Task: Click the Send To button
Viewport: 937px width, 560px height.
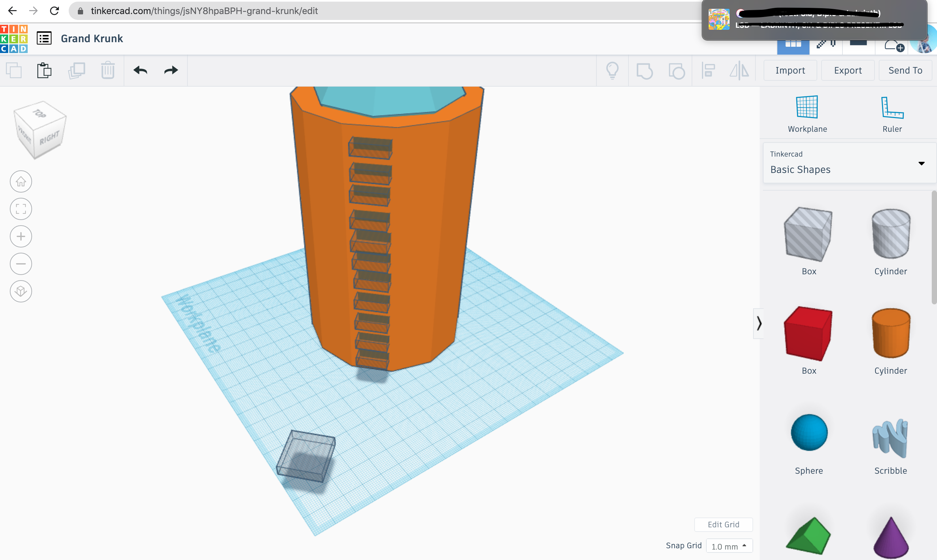Action: 905,71
